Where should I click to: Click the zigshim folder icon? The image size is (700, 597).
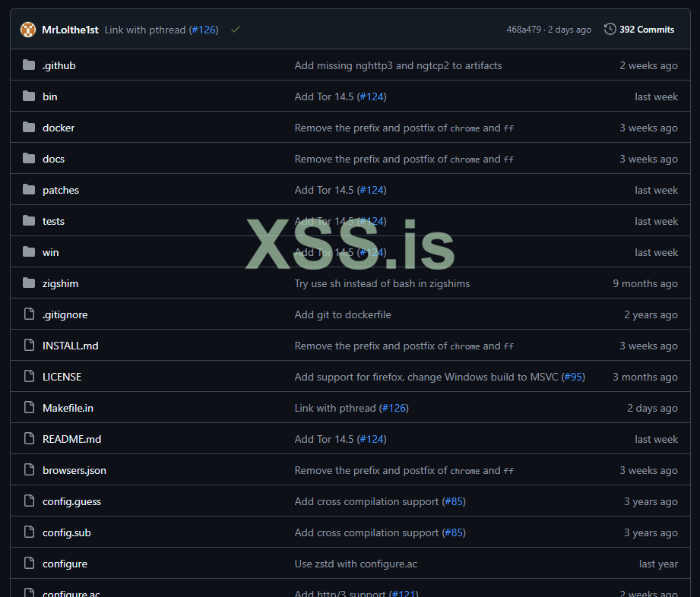coord(29,283)
